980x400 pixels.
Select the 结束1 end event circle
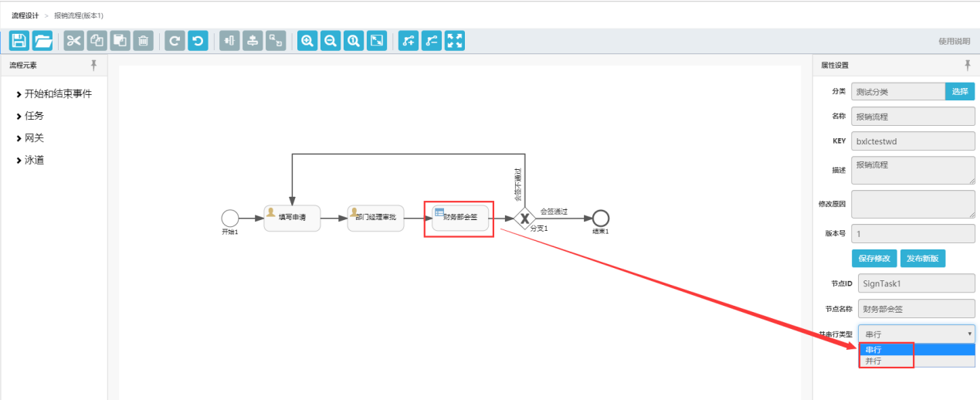601,219
